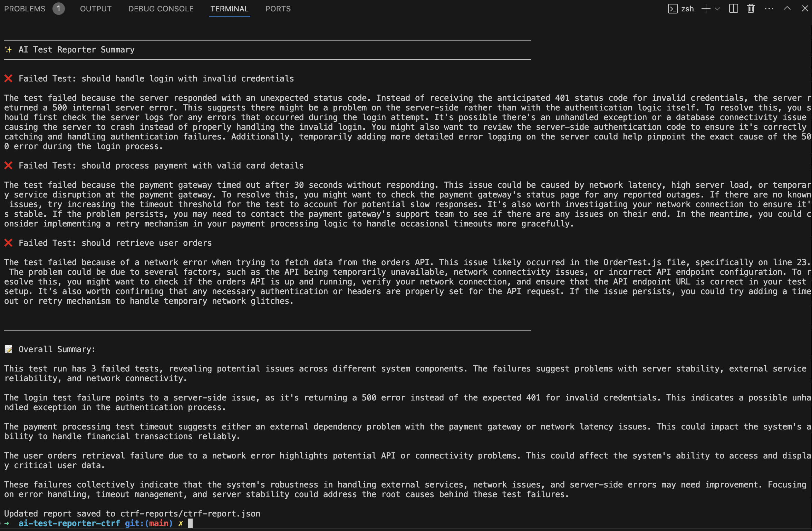
Task: Click the zsh terminal shell icon
Action: (673, 9)
